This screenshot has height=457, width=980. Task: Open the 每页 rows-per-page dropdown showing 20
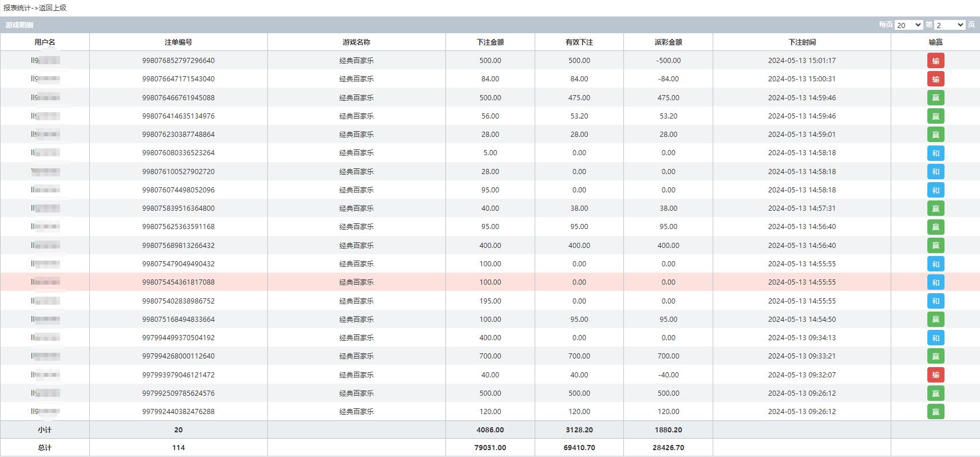point(908,25)
